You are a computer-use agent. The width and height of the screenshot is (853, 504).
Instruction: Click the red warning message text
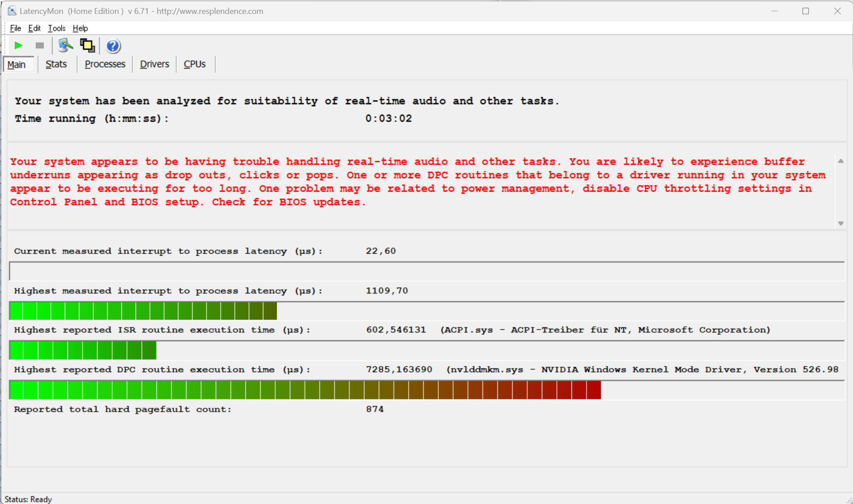tap(418, 182)
